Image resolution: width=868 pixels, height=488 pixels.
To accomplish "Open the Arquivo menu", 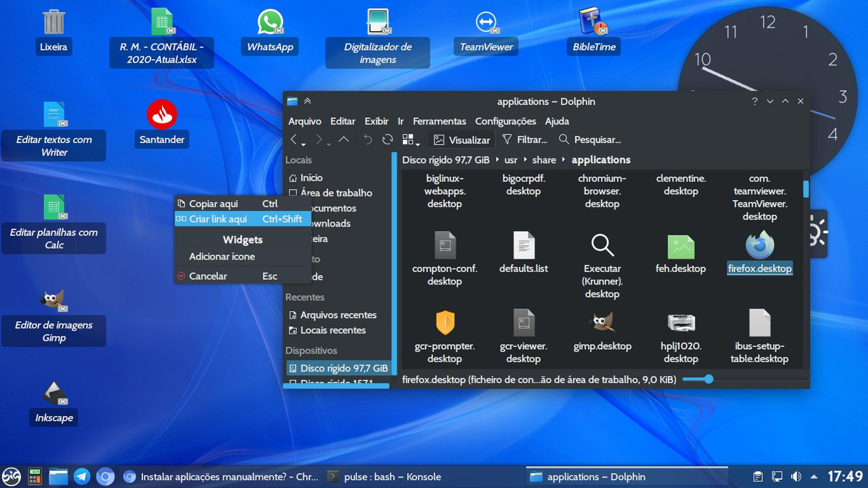I will point(304,121).
